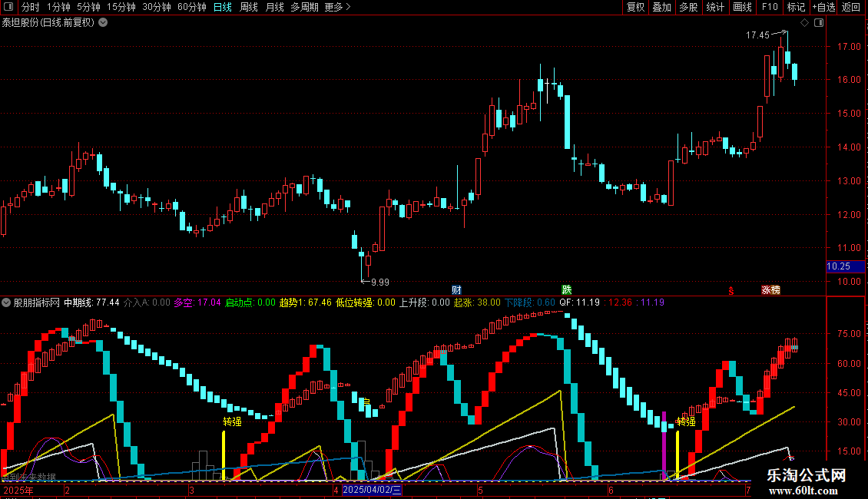Viewport: 868px width, 499px height.
Task: Click the 返回 back button
Action: point(851,7)
